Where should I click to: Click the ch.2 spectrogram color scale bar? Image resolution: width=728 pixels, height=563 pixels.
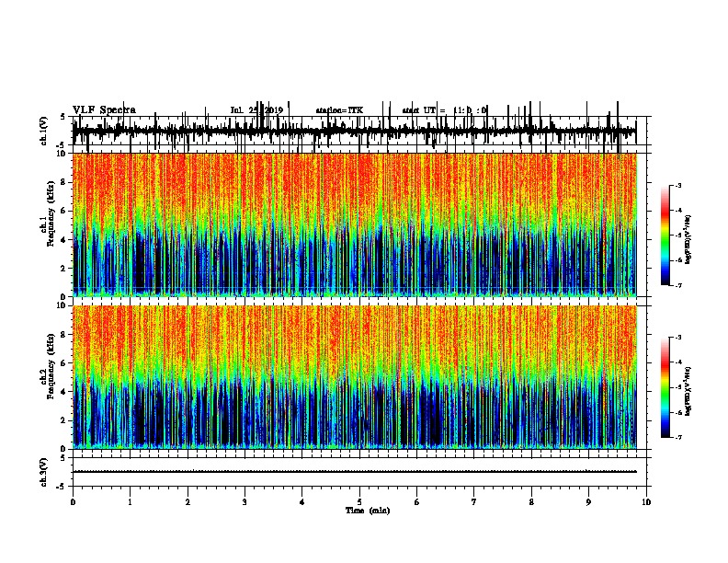tap(665, 387)
